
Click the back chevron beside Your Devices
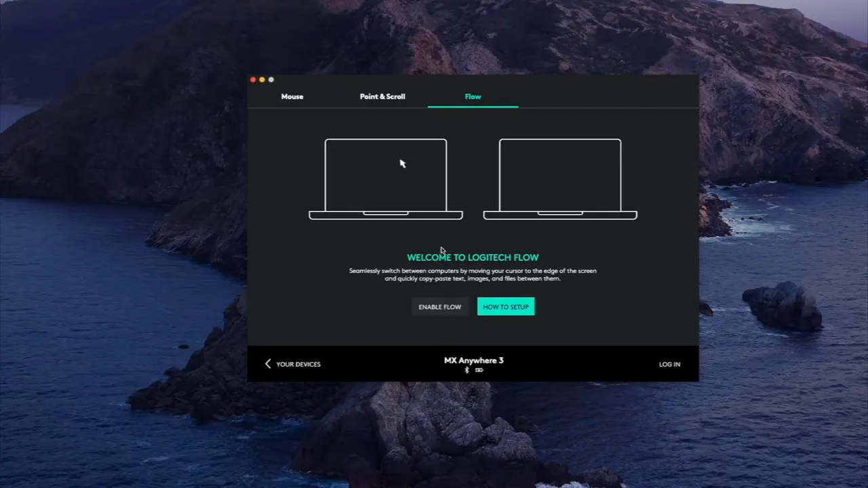(268, 364)
